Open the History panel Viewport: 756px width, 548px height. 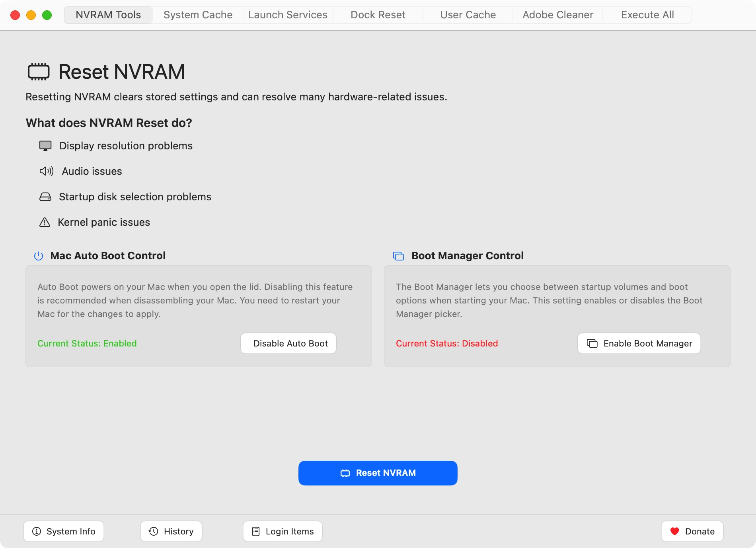click(171, 531)
